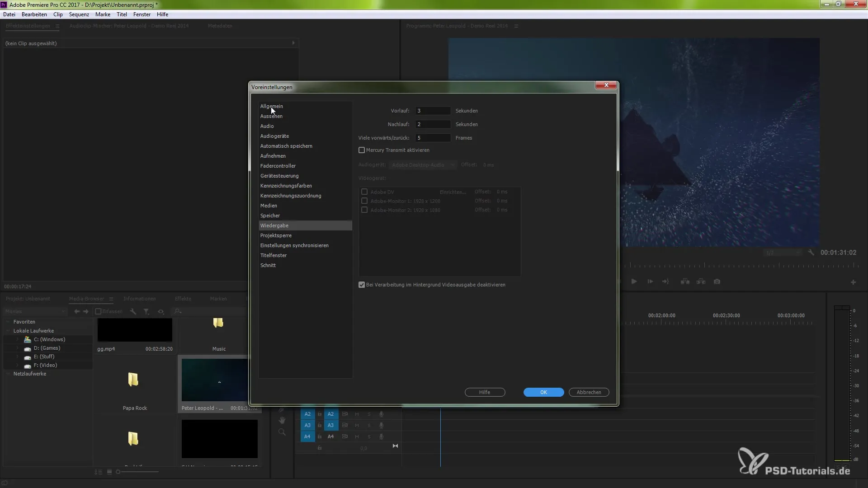This screenshot has width=868, height=488.
Task: Expand the F: (Video) drive
Action: [17, 365]
